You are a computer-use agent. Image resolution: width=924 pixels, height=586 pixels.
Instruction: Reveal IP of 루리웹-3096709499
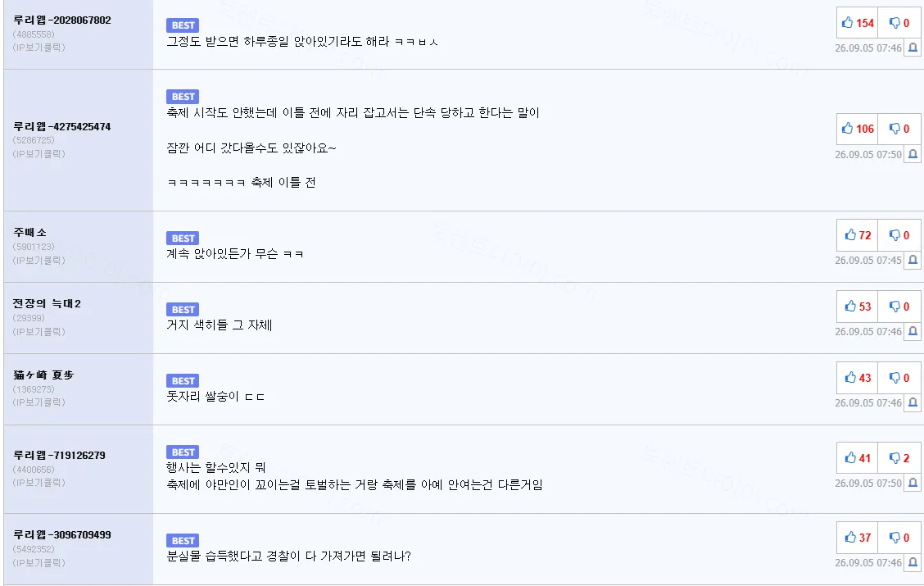38,562
